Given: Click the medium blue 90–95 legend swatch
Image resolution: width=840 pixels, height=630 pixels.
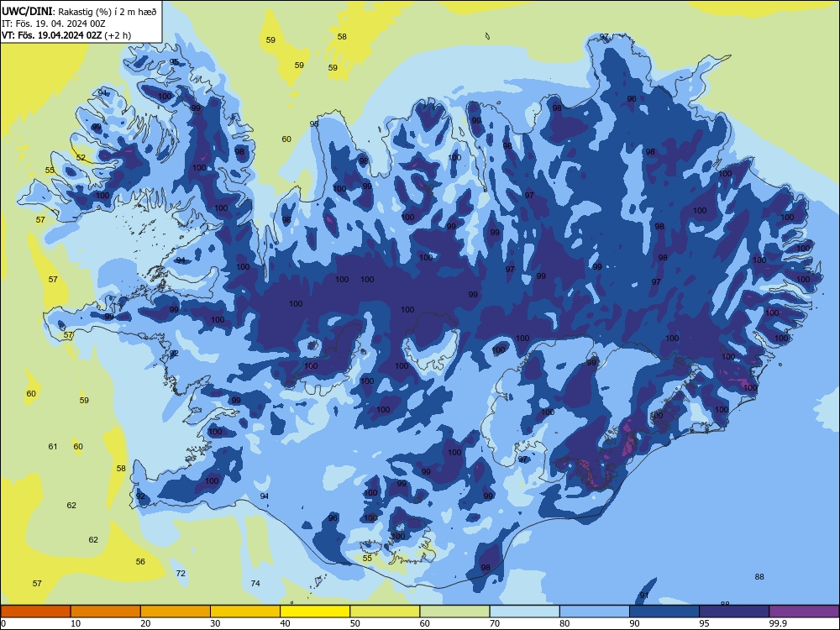Looking at the screenshot, I should 664,612.
